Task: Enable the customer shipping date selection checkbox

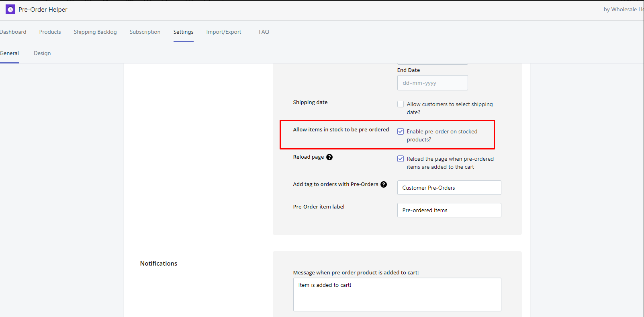Action: 401,104
